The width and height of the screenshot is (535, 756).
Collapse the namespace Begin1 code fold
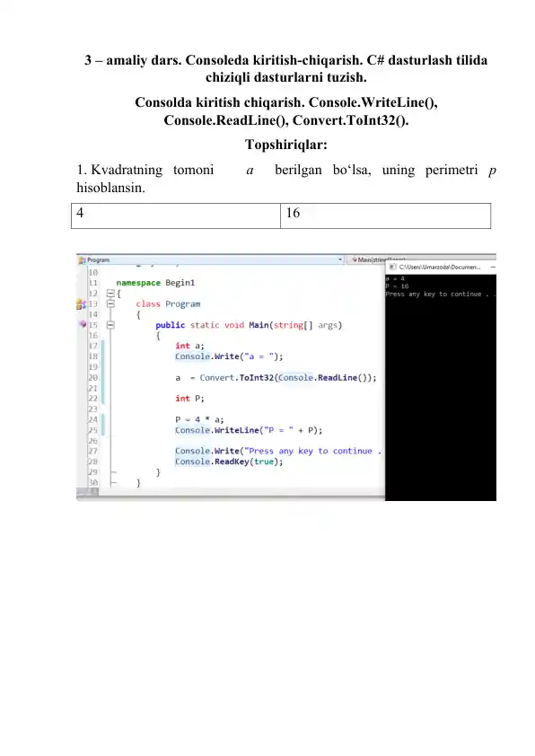click(110, 293)
